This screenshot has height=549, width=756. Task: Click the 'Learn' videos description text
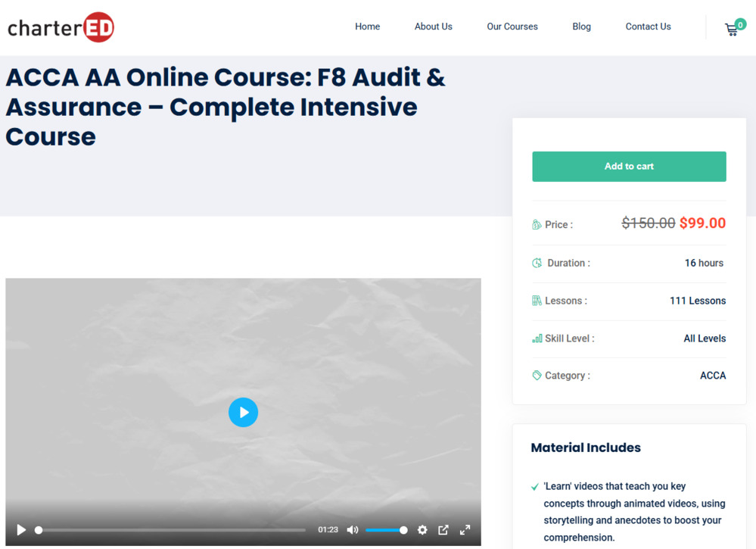[634, 512]
